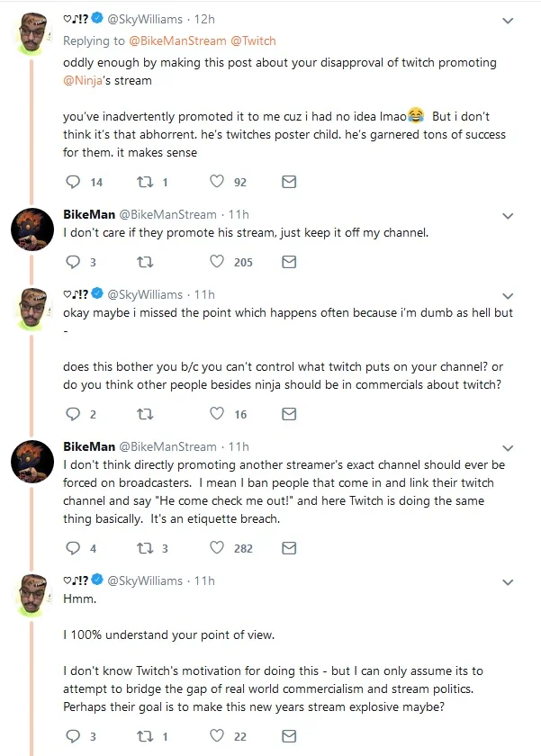Reply to the etiquette breach tweet
Screen dimensions: 541x756
click(x=73, y=548)
